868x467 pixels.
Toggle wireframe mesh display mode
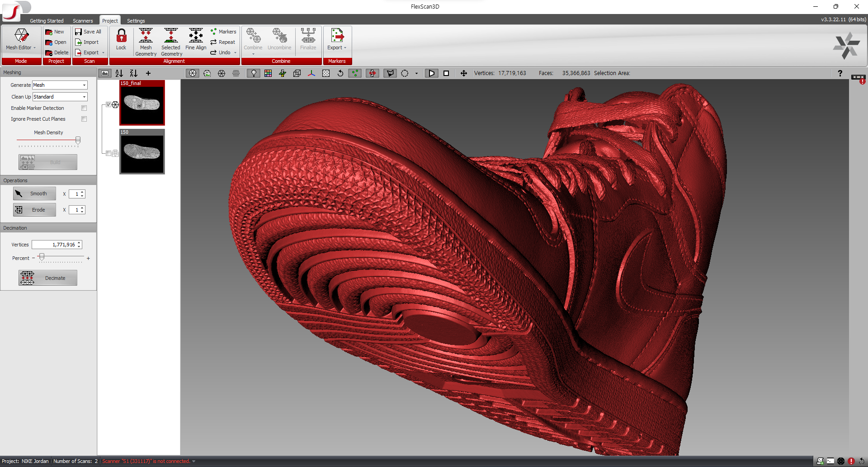pos(222,73)
